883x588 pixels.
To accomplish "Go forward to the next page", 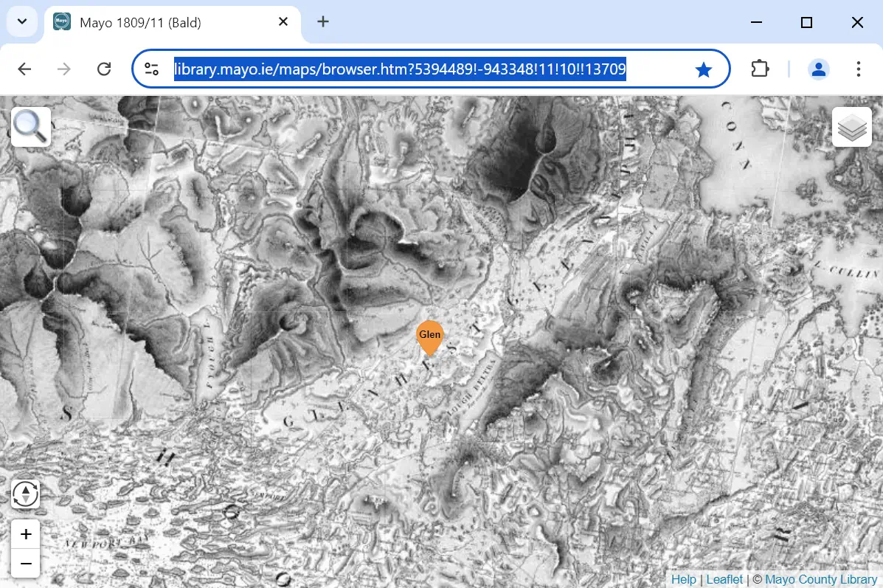I will click(x=64, y=69).
